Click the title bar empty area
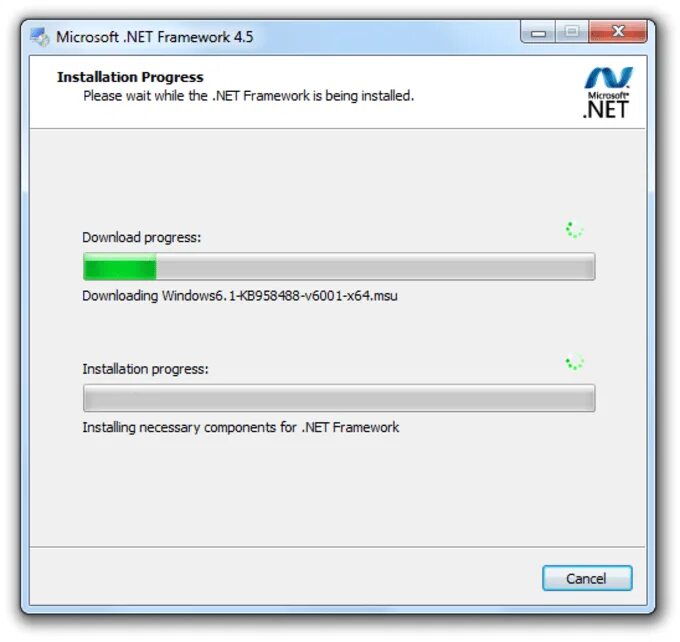 point(386,37)
